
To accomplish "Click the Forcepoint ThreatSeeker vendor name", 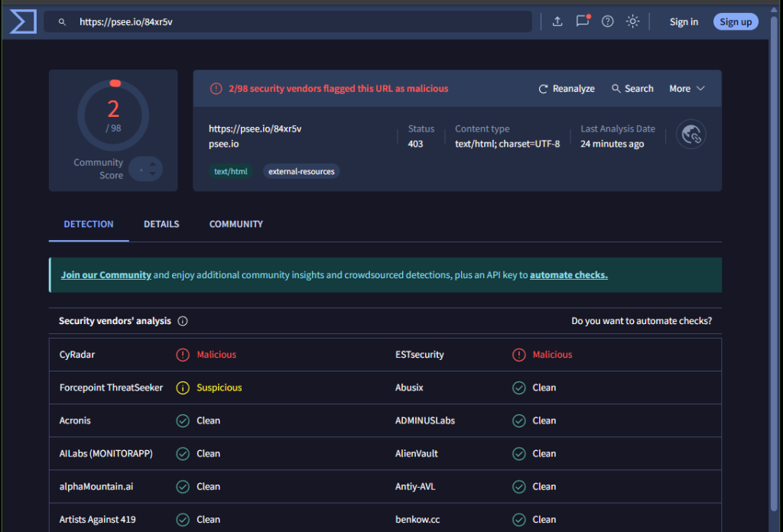I will [111, 388].
